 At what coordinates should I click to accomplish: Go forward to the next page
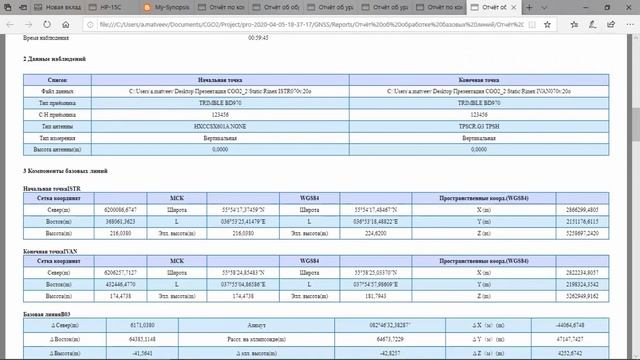coord(28,24)
